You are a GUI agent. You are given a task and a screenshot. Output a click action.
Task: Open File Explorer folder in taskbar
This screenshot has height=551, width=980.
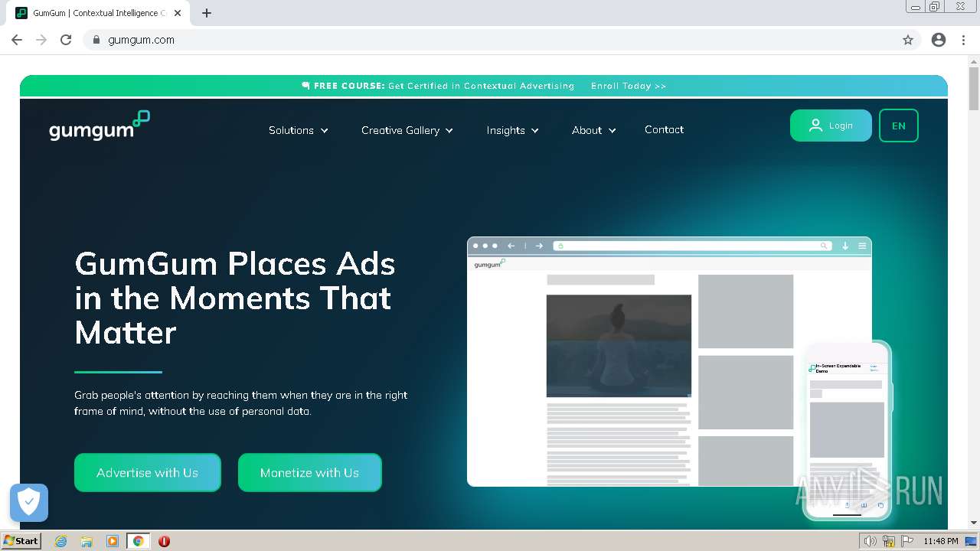[x=87, y=541]
